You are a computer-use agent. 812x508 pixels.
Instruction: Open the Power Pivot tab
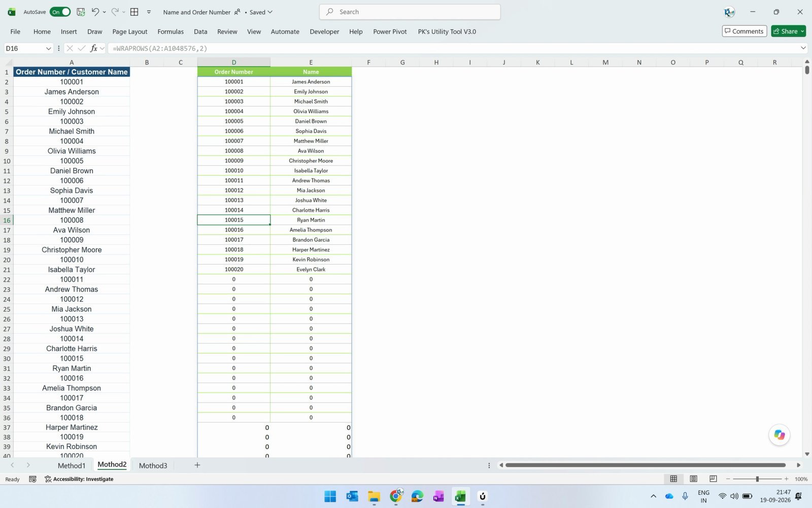tap(390, 31)
